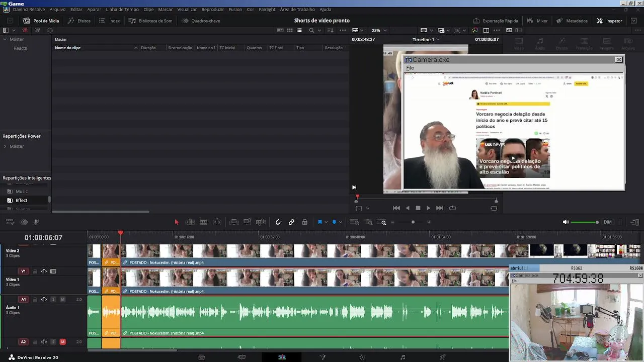Jump to the first frame
Image resolution: width=644 pixels, height=362 pixels.
(396, 208)
